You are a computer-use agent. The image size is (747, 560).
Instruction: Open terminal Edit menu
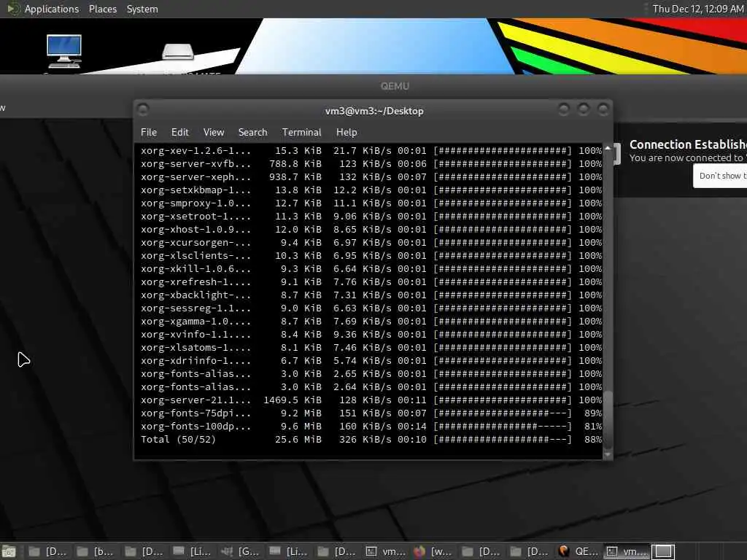coord(179,133)
